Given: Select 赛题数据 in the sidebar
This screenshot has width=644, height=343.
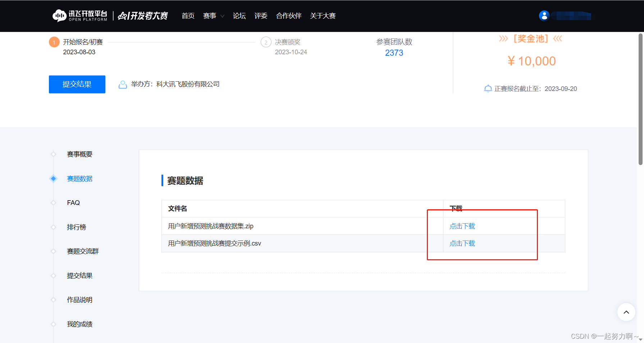Looking at the screenshot, I should (80, 179).
